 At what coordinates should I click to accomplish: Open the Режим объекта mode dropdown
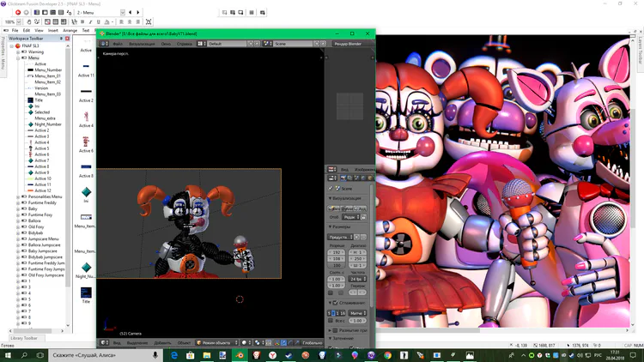pyautogui.click(x=217, y=342)
